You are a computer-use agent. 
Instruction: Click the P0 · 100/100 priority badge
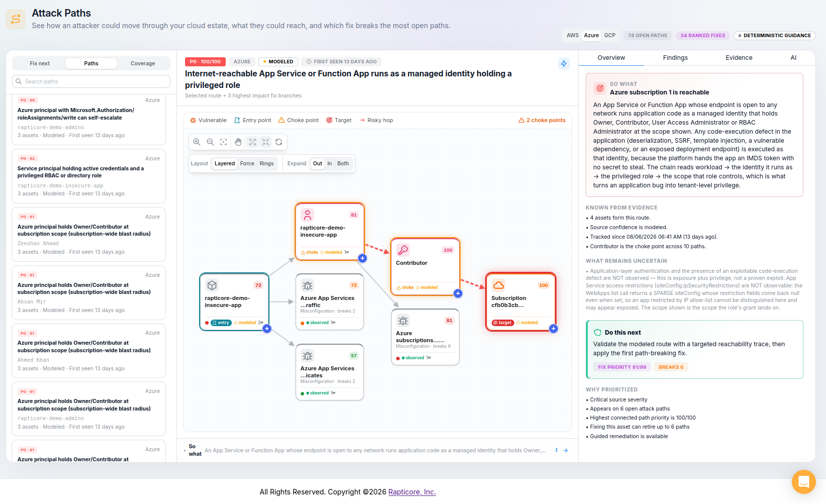click(205, 62)
